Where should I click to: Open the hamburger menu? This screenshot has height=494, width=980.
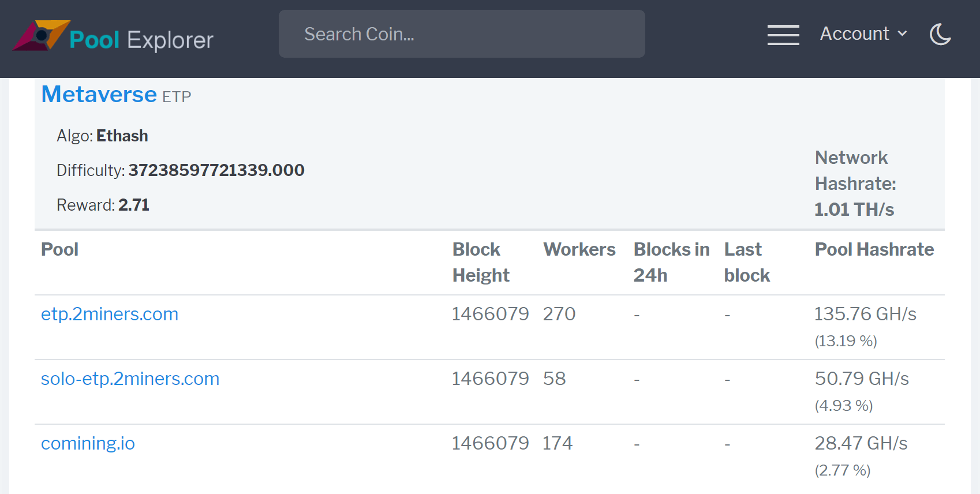click(x=783, y=35)
